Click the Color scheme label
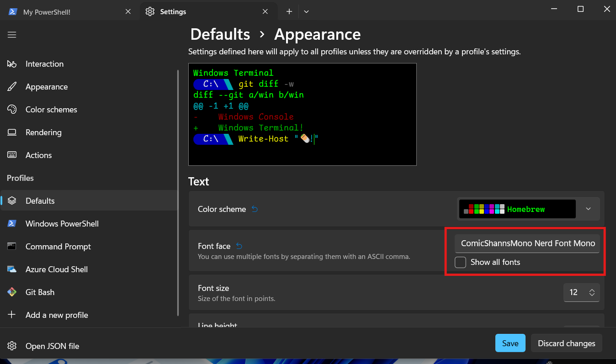This screenshot has width=616, height=364. pyautogui.click(x=222, y=209)
